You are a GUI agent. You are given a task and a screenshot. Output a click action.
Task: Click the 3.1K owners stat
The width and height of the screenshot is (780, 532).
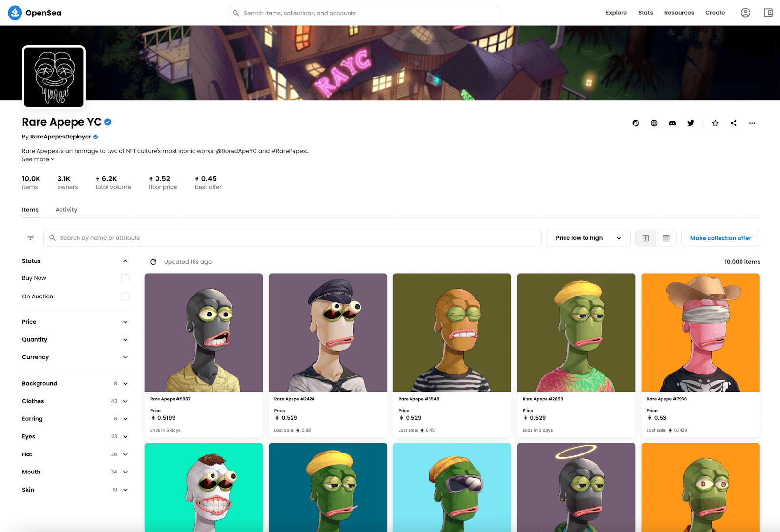[x=67, y=182]
